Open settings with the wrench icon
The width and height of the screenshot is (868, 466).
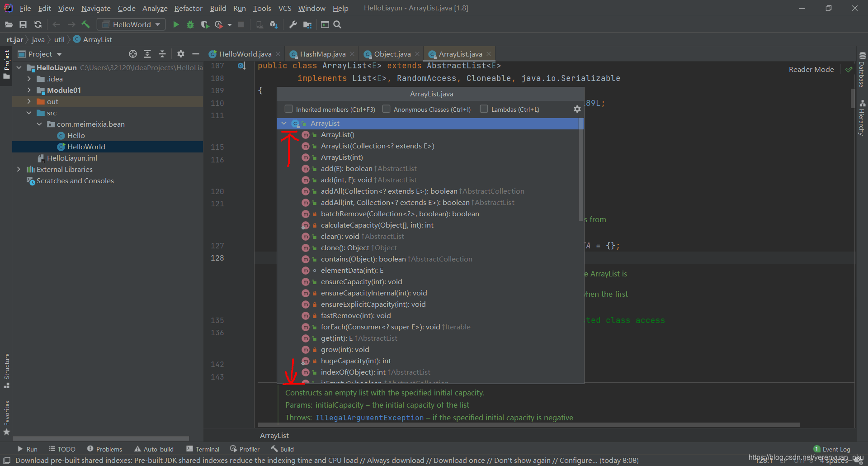point(293,24)
